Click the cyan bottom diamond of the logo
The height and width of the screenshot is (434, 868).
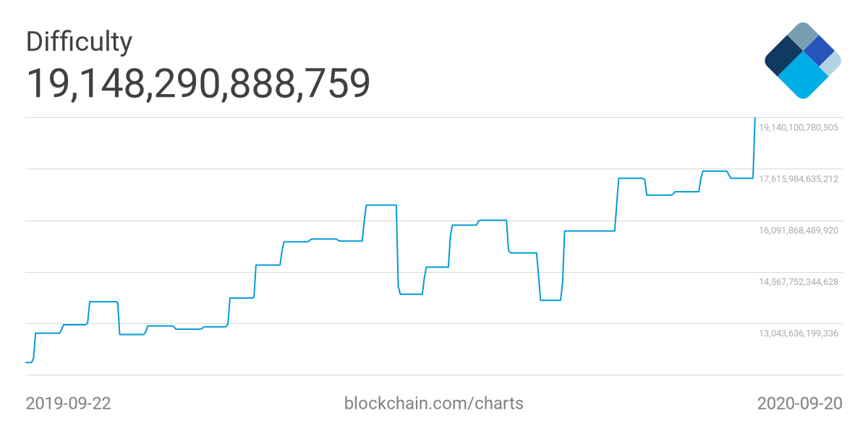coord(803,77)
